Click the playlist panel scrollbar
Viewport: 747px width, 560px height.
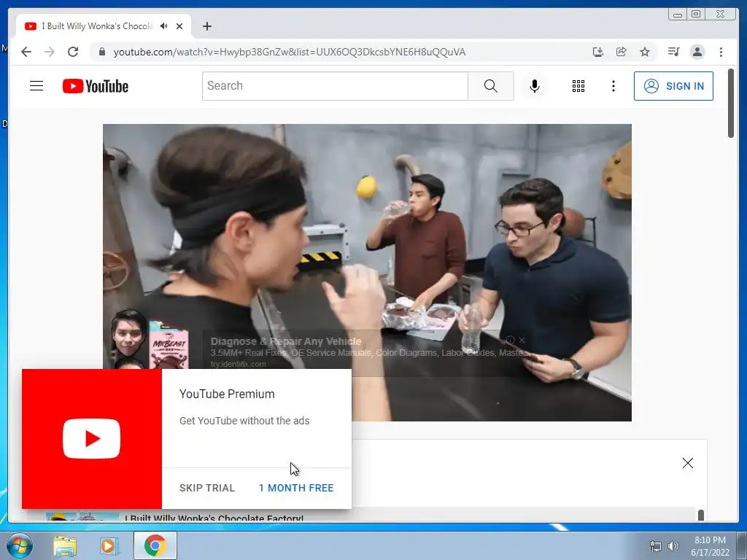click(701, 516)
